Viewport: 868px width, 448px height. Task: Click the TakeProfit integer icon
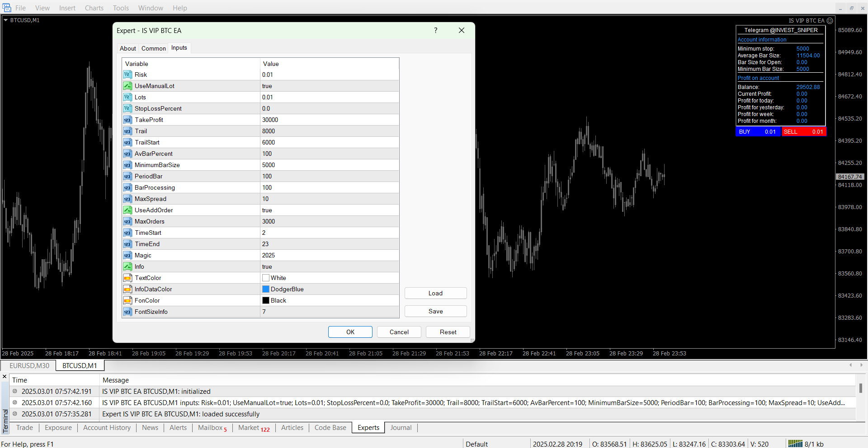tap(127, 120)
